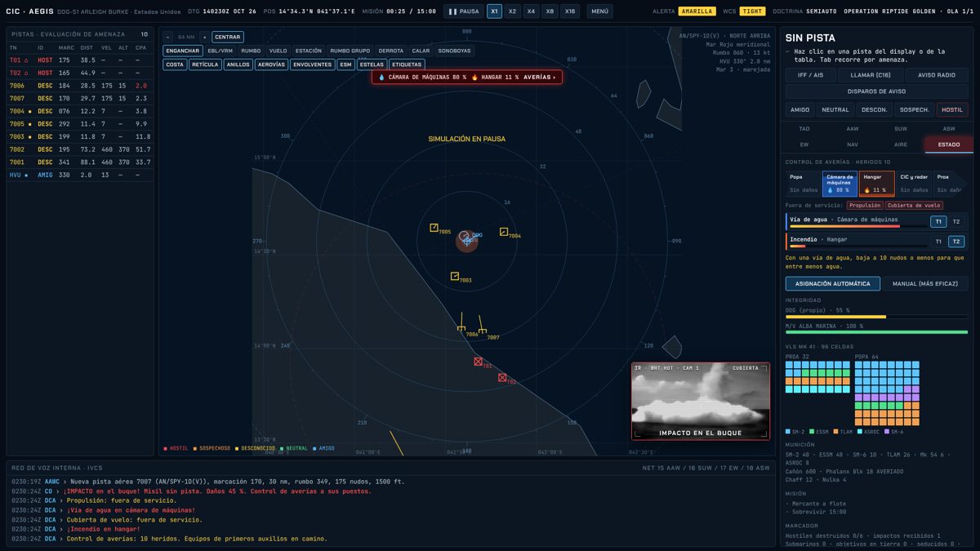Screen dimensions: 980x551
Task: Open the MENÚ in the top bar
Action: [x=599, y=11]
